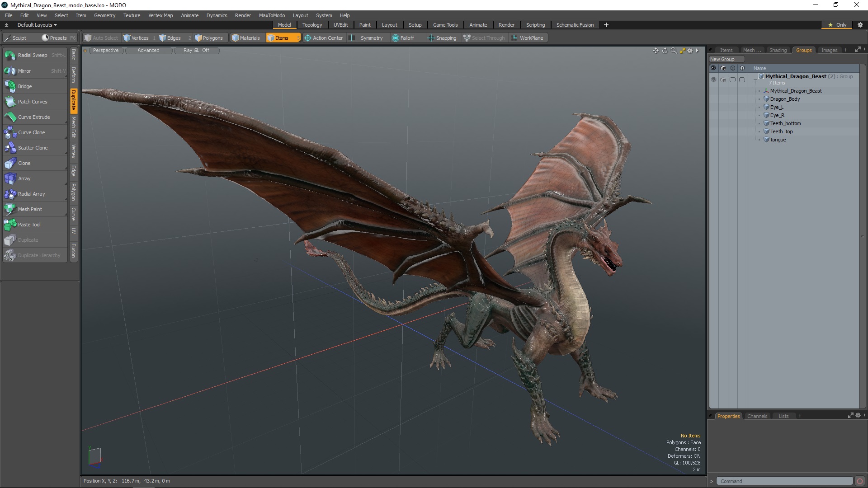Viewport: 868px width, 488px height.
Task: Open the Geometry menu
Action: pos(104,15)
